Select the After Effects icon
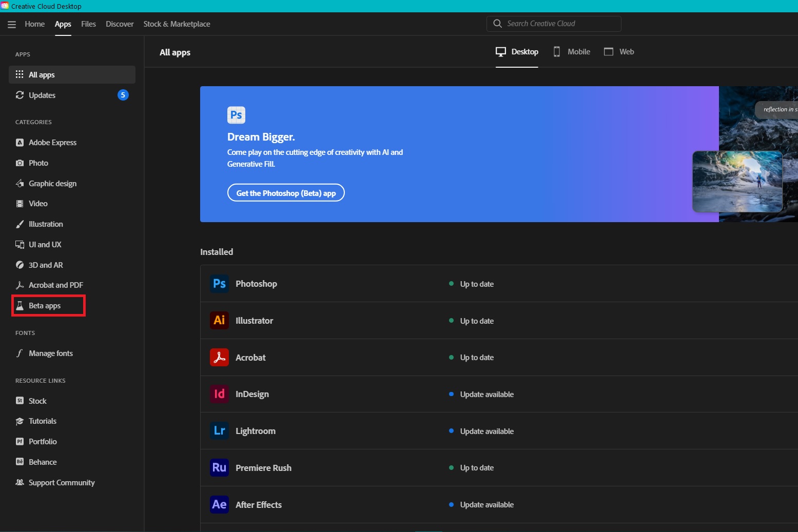Viewport: 798px width, 532px height. pos(219,504)
